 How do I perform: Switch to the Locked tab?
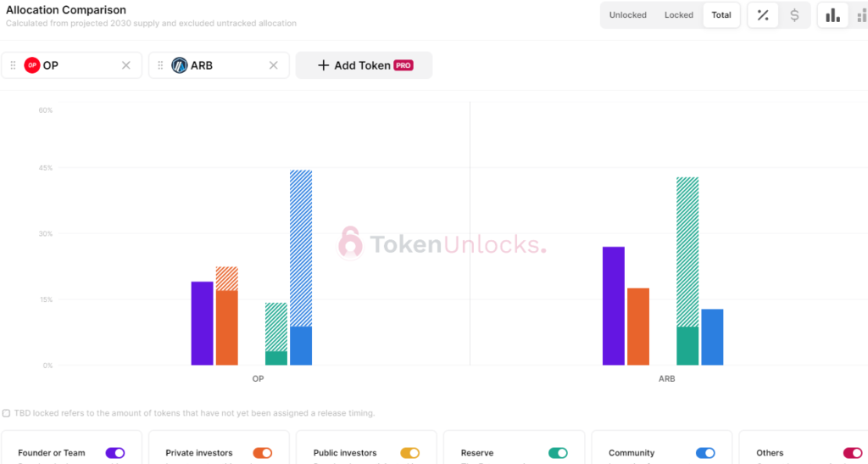(x=679, y=15)
